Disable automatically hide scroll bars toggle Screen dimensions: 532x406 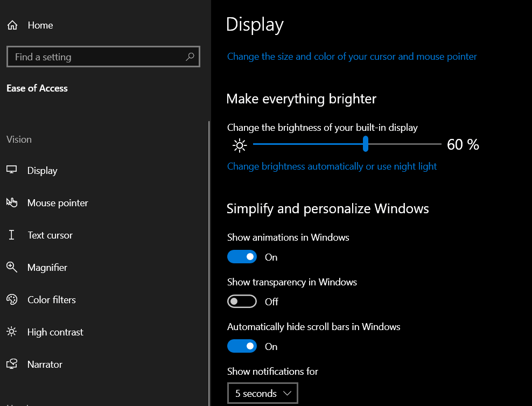click(x=242, y=346)
